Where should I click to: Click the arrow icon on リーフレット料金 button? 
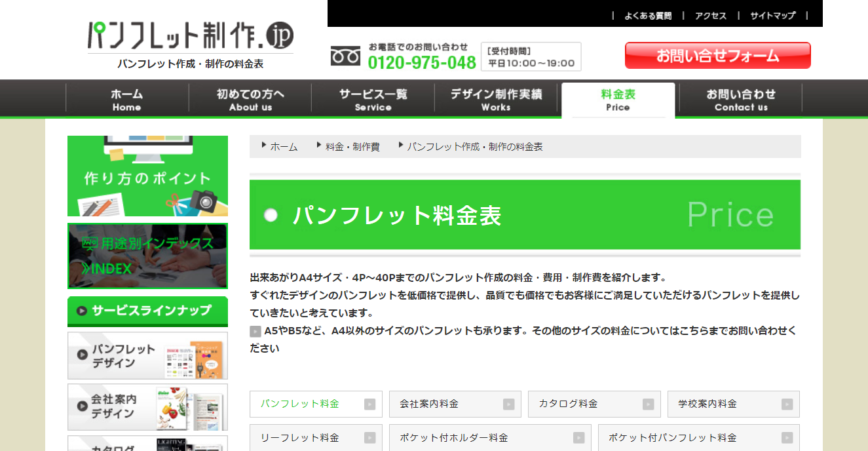click(x=370, y=437)
